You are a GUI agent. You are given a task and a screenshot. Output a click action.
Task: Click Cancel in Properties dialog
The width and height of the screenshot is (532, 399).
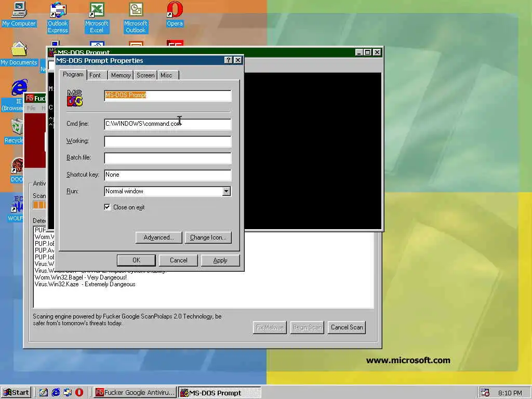coord(179,260)
